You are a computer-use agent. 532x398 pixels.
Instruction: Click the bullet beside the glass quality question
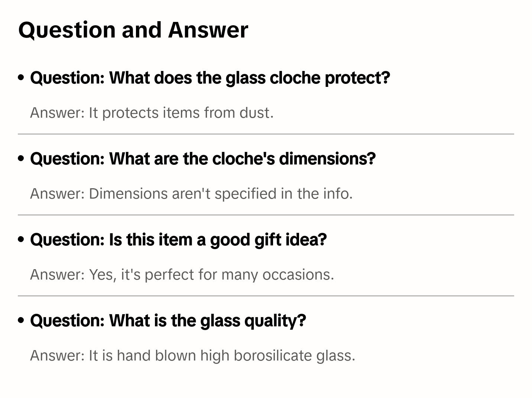[x=21, y=320]
